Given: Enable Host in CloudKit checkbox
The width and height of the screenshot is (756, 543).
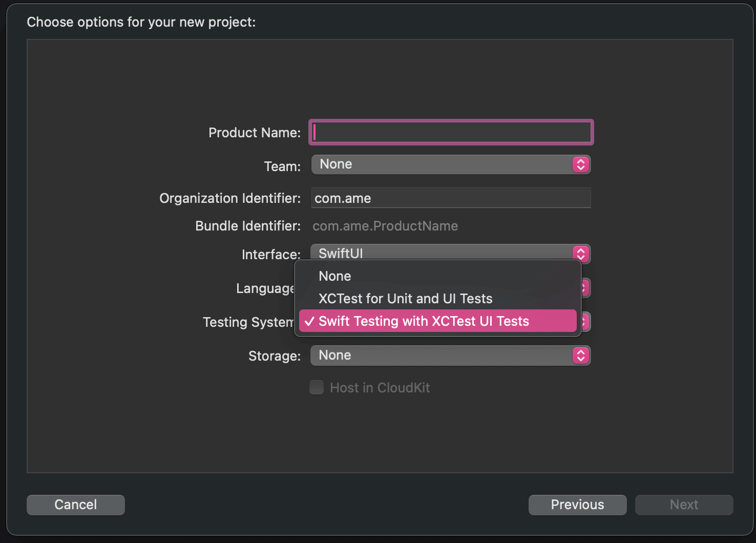Looking at the screenshot, I should pyautogui.click(x=317, y=387).
